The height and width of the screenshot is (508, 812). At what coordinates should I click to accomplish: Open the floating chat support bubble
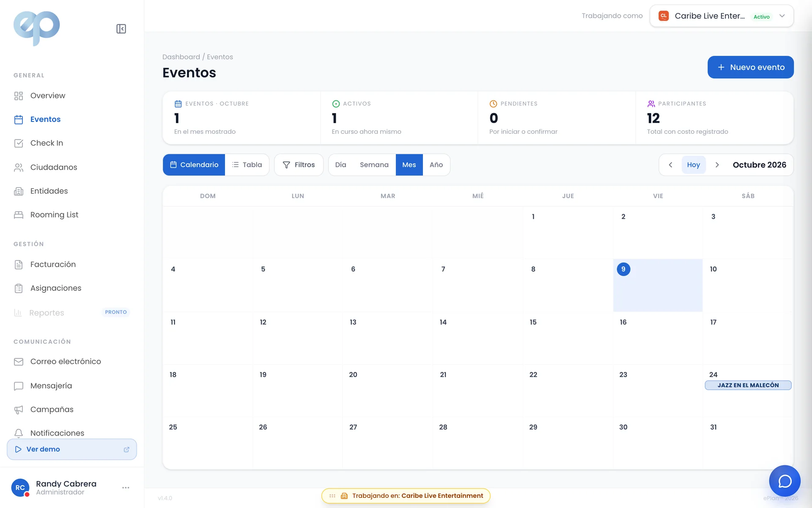pos(785,481)
